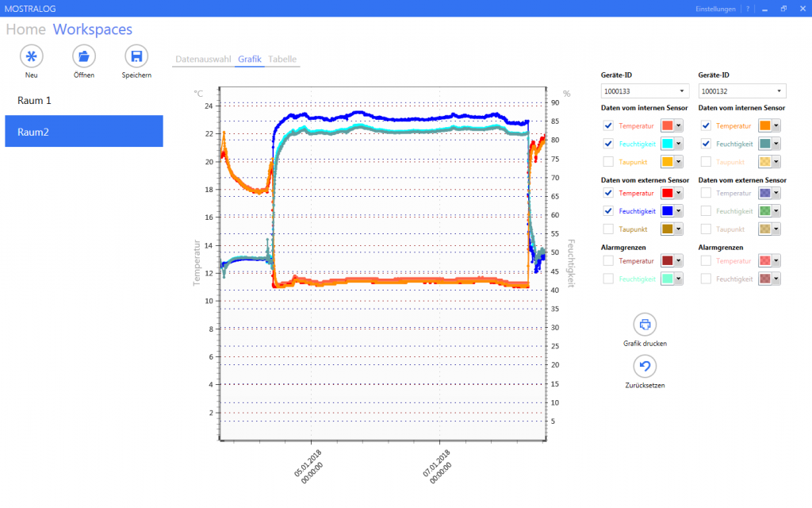Click orange color swatch for device 1000132 Temperatur

[x=765, y=125]
